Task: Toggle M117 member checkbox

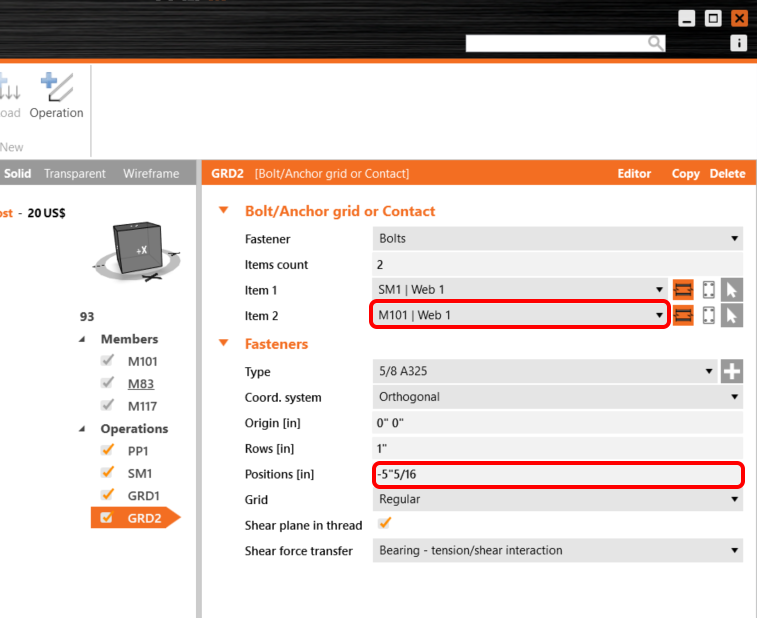Action: click(108, 405)
